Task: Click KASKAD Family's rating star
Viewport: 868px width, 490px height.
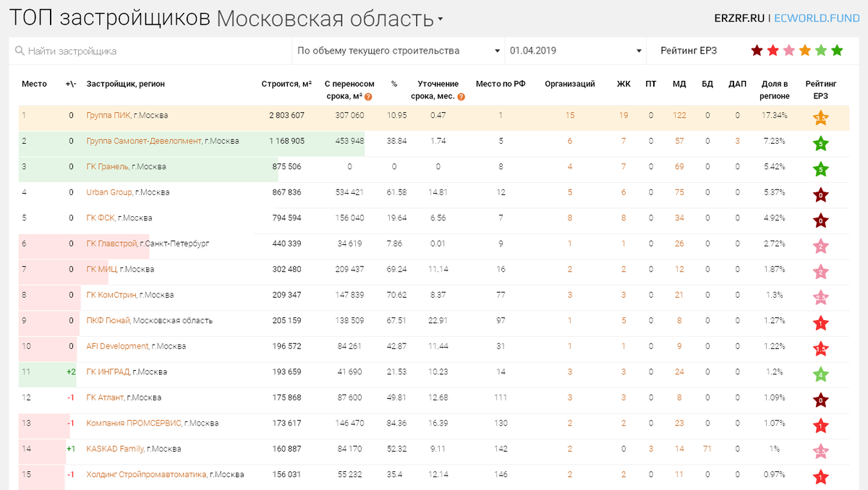Action: pos(821,451)
